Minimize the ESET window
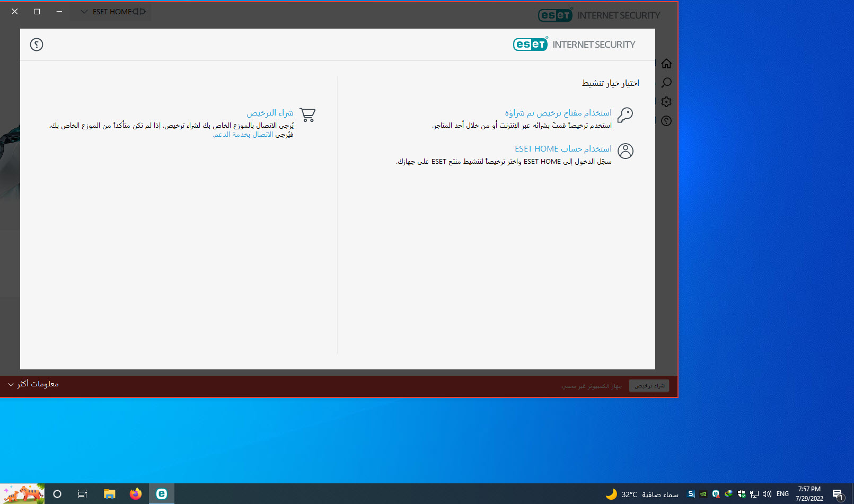The width and height of the screenshot is (854, 504). [59, 11]
